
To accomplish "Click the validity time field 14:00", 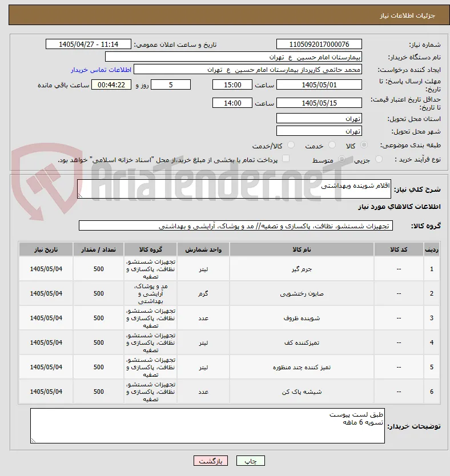I will tap(232, 103).
